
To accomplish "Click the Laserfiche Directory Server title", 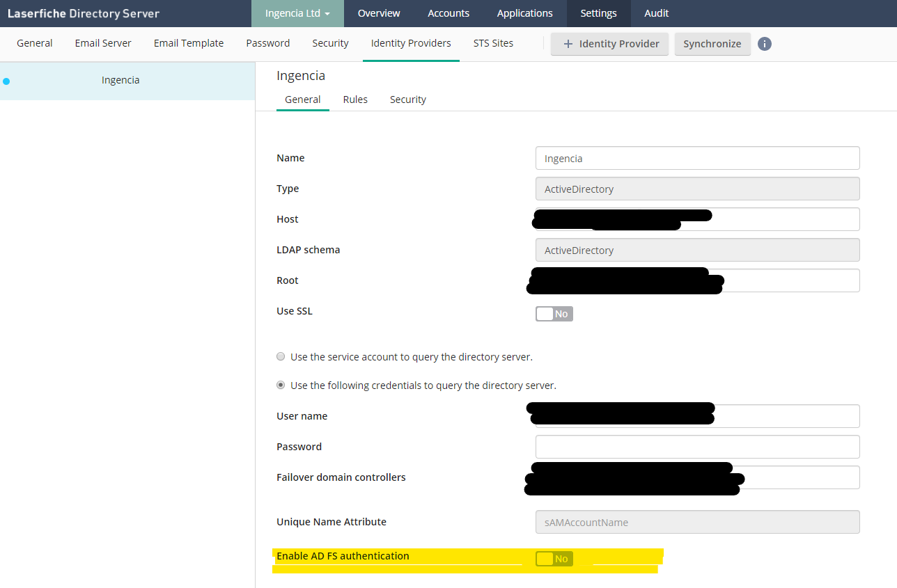I will (x=84, y=13).
